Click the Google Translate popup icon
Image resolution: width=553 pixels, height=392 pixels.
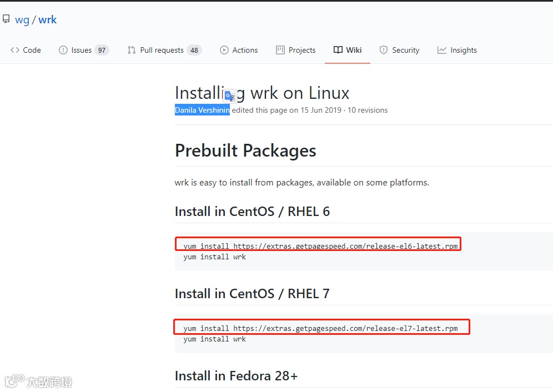[x=230, y=96]
